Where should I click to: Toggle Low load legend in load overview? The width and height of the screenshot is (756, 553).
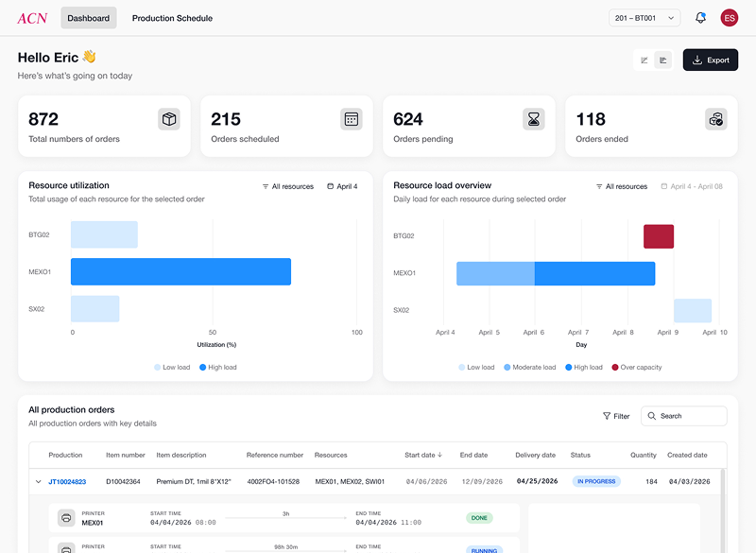coord(476,368)
